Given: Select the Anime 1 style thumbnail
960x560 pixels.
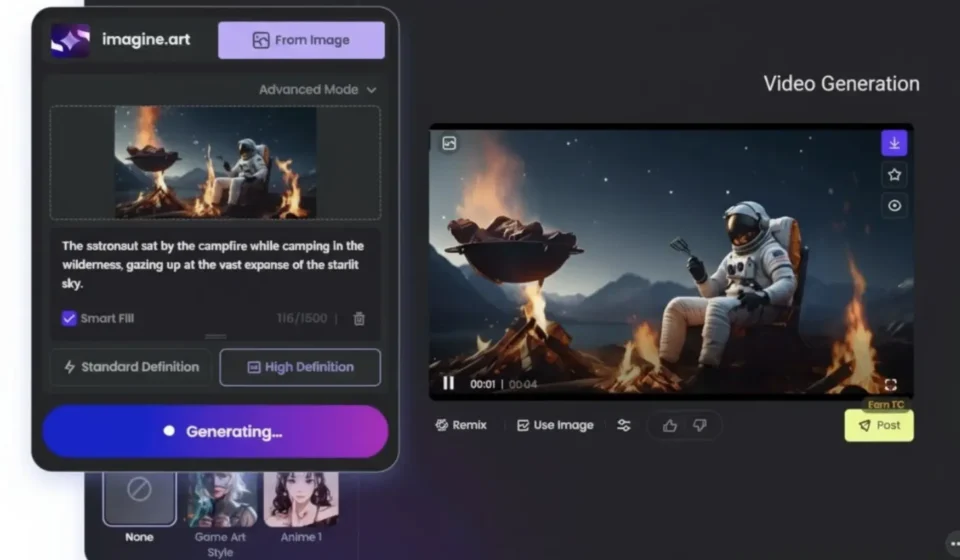Looking at the screenshot, I should pos(301,499).
